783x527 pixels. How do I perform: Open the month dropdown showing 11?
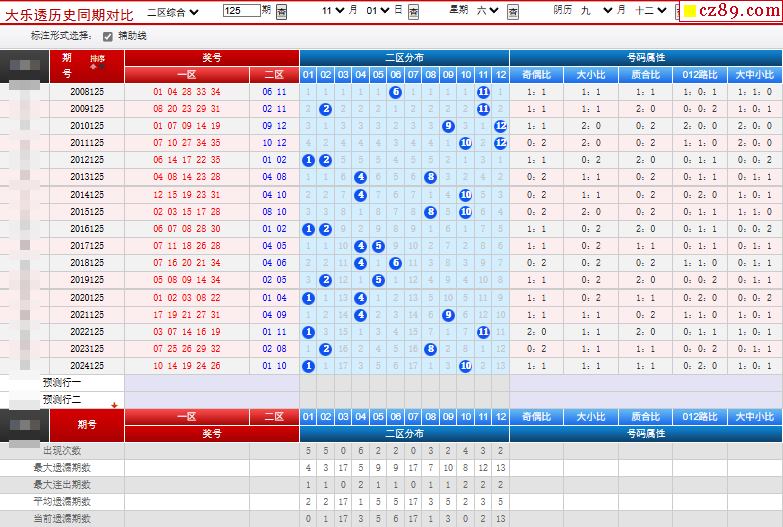[x=333, y=10]
